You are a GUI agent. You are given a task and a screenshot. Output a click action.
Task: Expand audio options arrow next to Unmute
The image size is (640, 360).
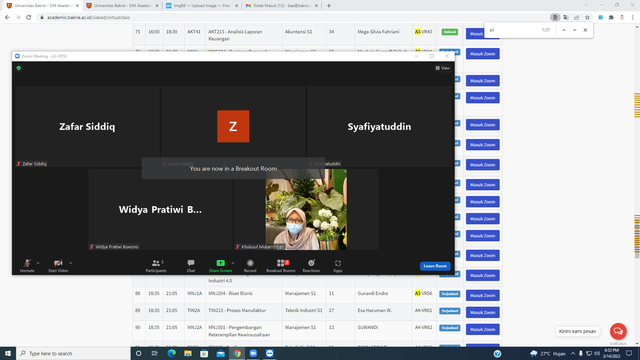(38, 263)
